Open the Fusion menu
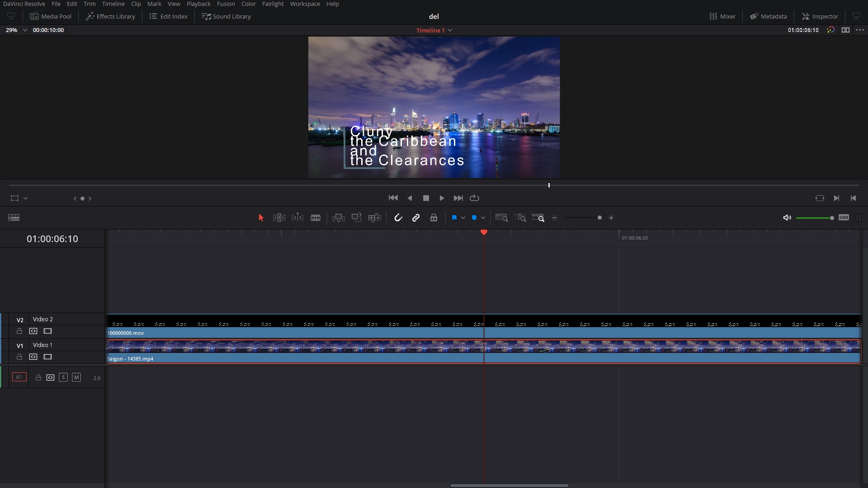This screenshot has width=868, height=488. (x=226, y=4)
